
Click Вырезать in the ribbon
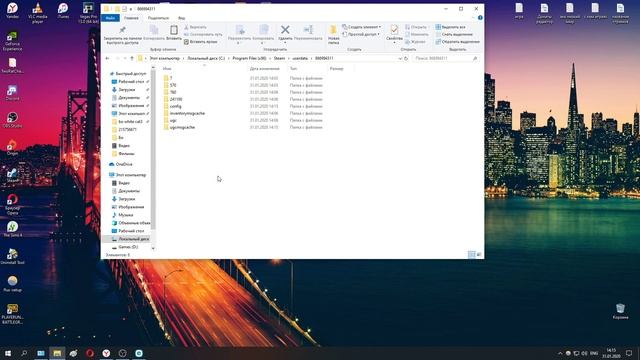coord(195,27)
